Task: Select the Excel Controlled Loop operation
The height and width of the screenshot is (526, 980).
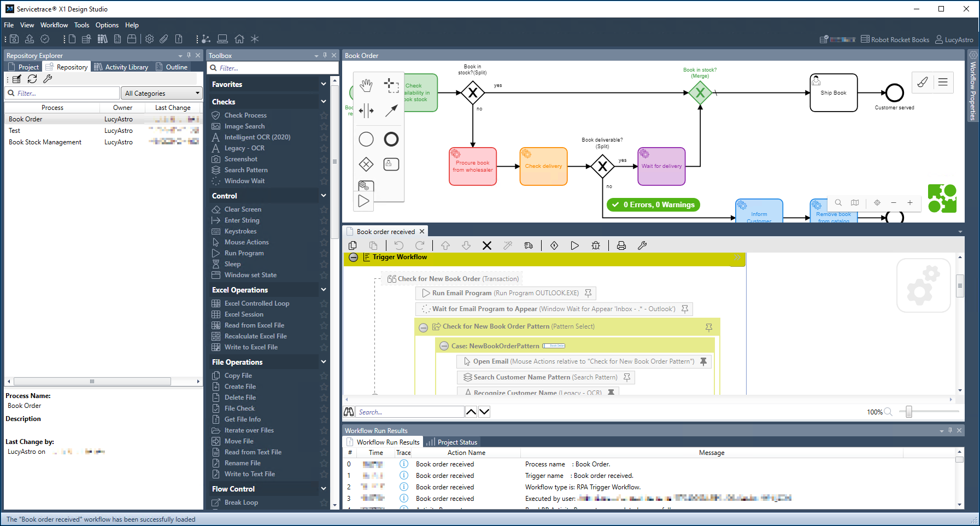Action: [x=256, y=303]
